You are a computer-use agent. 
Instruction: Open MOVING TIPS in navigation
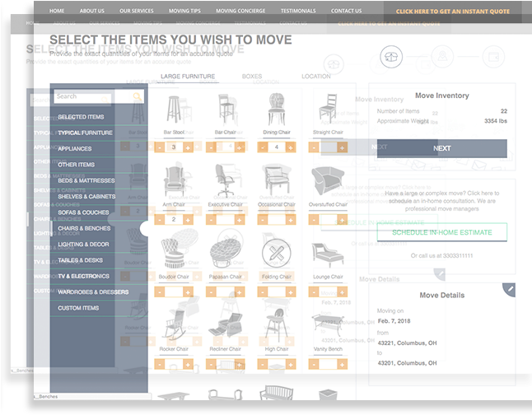[184, 11]
